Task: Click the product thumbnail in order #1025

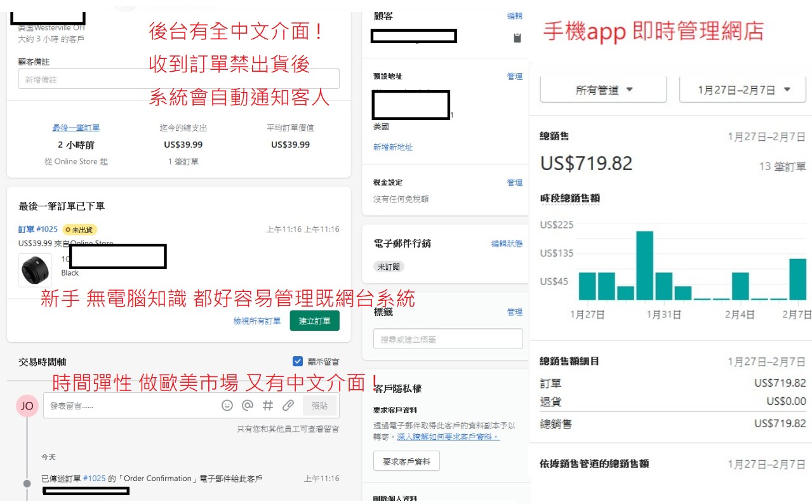Action: (x=36, y=270)
